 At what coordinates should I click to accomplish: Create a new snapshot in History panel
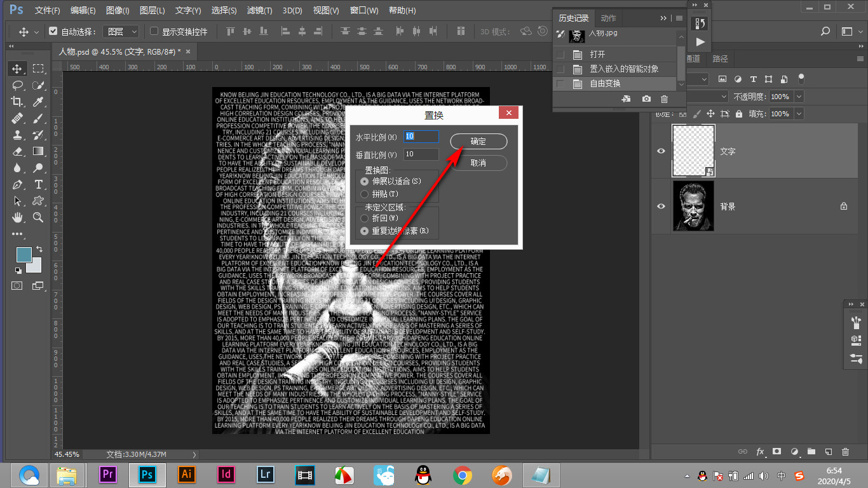point(646,98)
